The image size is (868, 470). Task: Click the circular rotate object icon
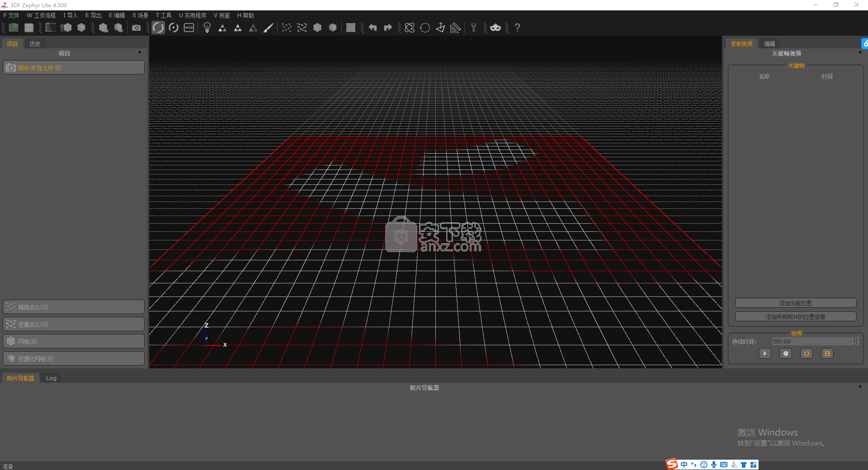[425, 28]
